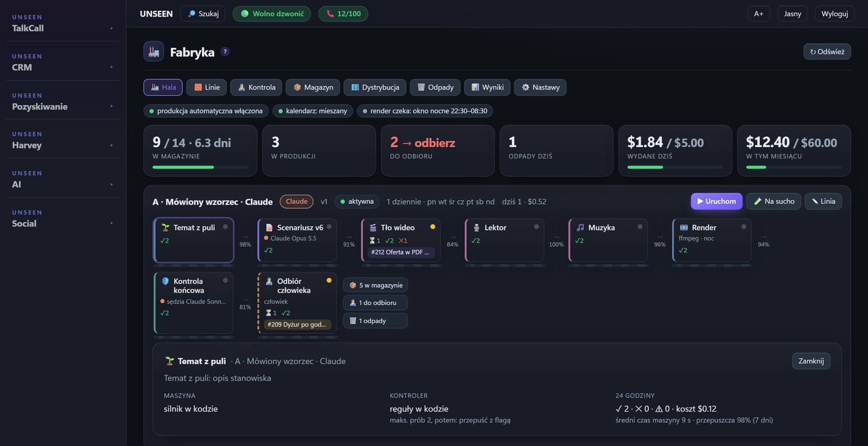The width and height of the screenshot is (868, 446).
Task: Click the search magnifier icon in Szukaj
Action: (192, 14)
